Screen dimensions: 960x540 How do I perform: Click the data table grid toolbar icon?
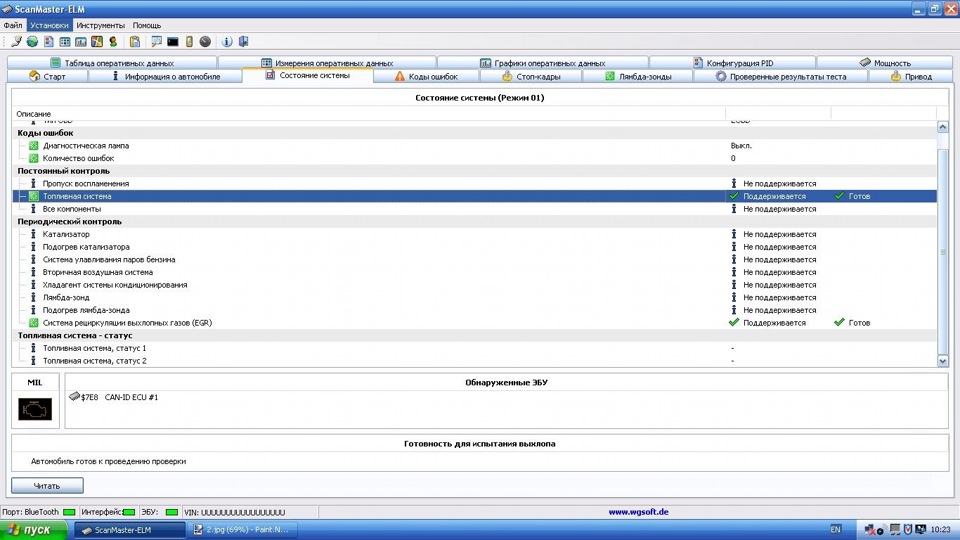point(64,42)
